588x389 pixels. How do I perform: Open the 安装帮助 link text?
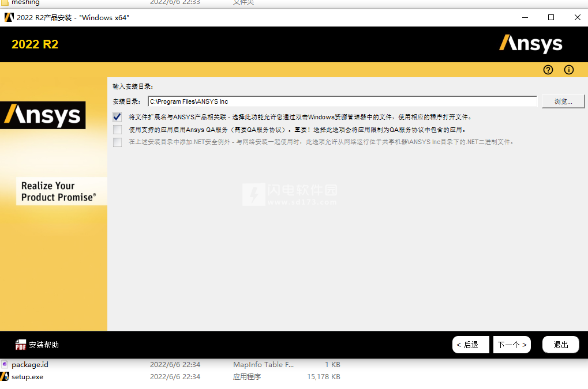44,345
